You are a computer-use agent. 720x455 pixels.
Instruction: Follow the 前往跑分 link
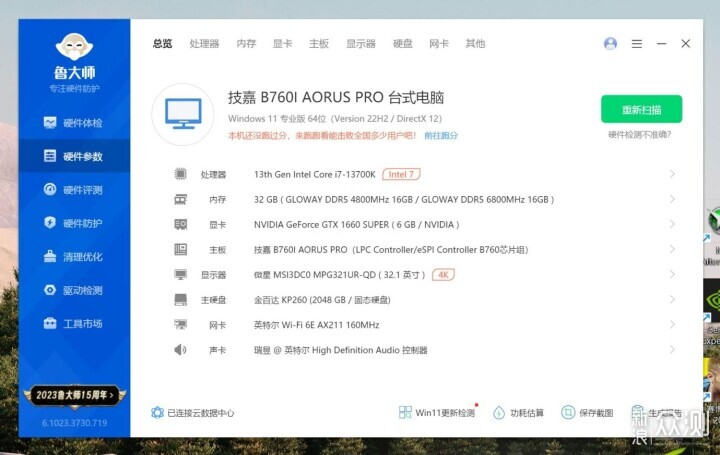click(x=441, y=135)
